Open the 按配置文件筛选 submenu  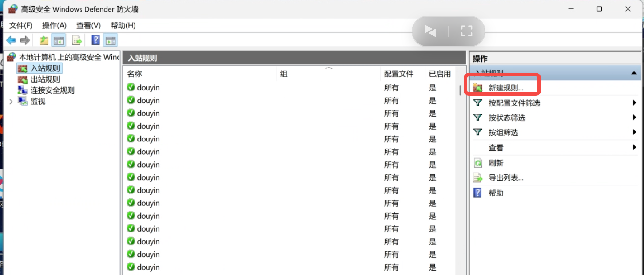coord(555,103)
